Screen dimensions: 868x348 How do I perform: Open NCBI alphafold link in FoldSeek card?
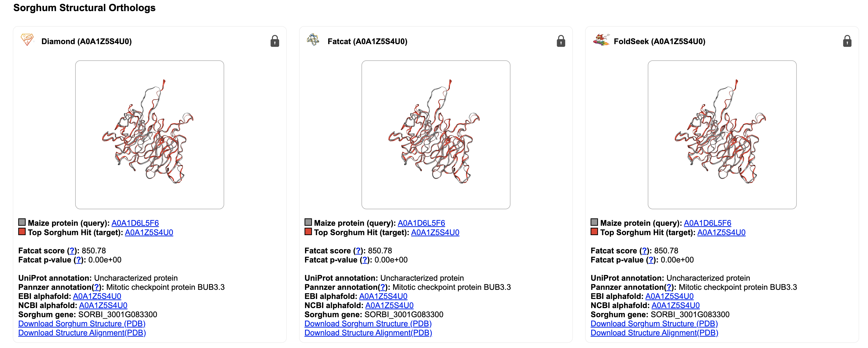click(x=675, y=305)
